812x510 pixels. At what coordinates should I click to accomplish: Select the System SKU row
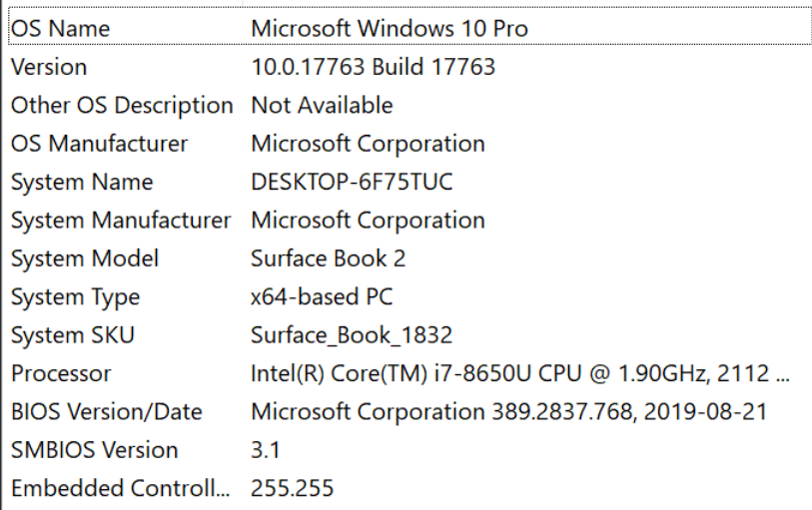point(409,334)
